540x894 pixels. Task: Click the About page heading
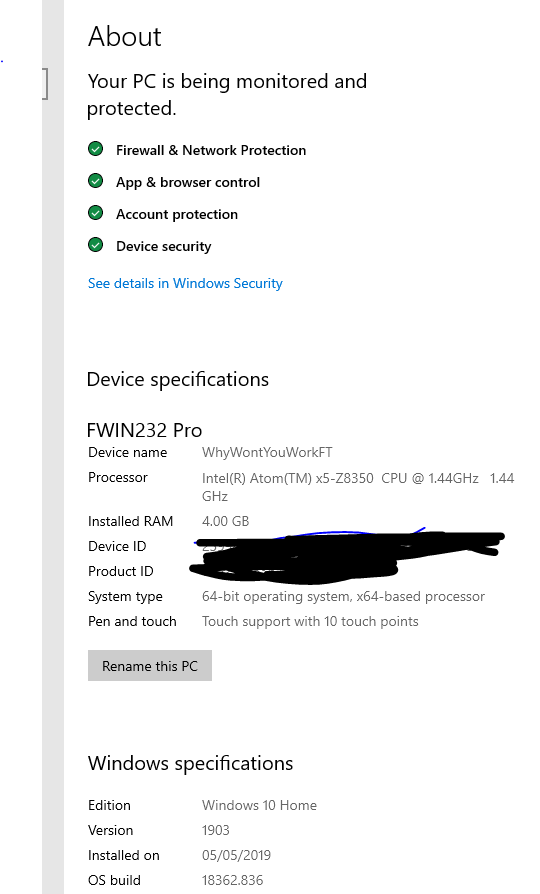(x=125, y=36)
